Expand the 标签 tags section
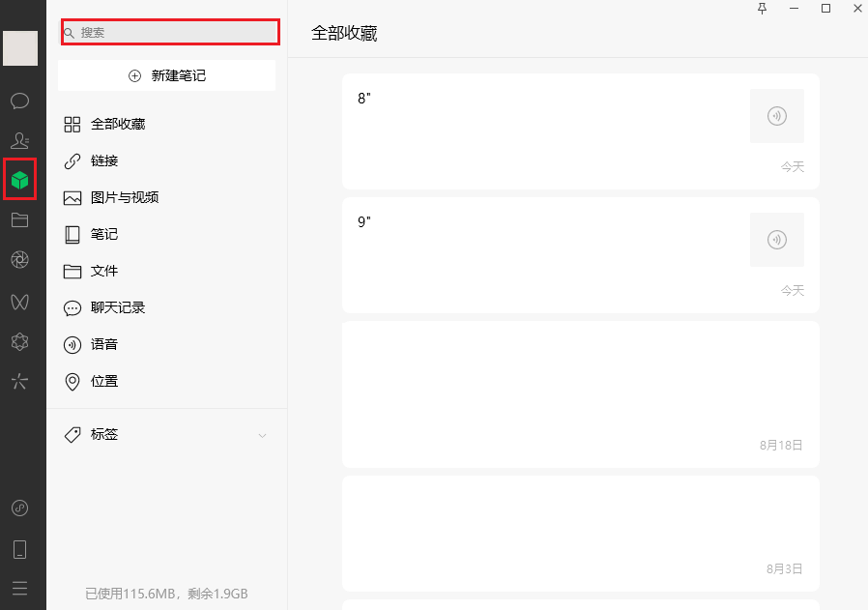Screen dimensions: 868x610 [261, 436]
